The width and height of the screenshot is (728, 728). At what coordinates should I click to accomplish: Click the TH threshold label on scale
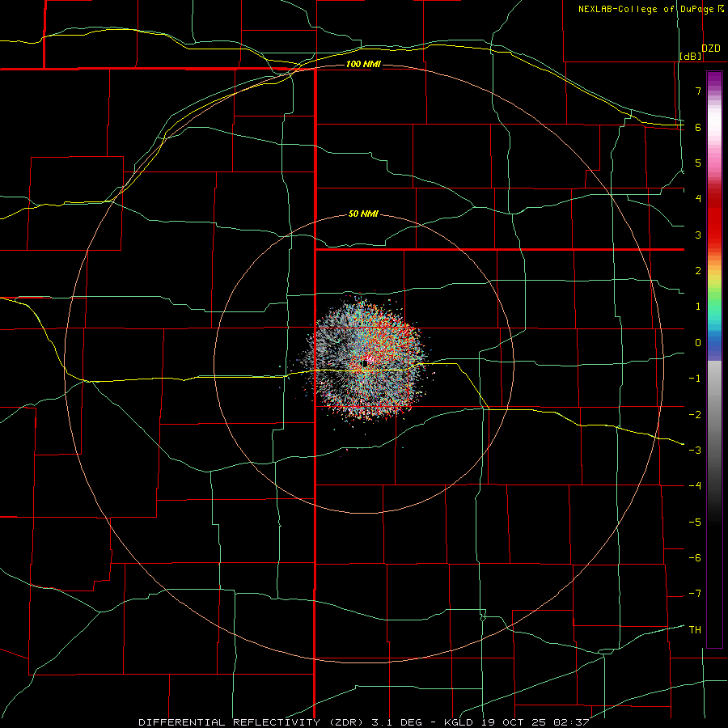click(695, 630)
